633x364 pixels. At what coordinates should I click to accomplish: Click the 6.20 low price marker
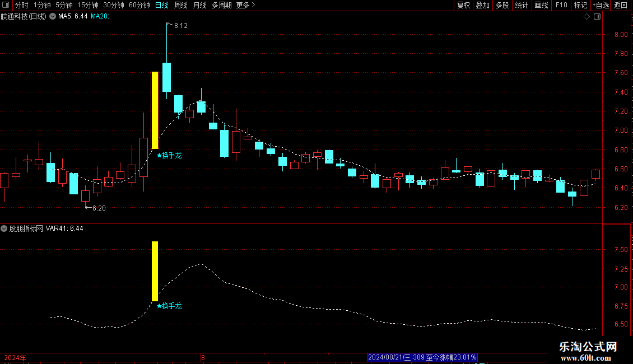tap(99, 208)
